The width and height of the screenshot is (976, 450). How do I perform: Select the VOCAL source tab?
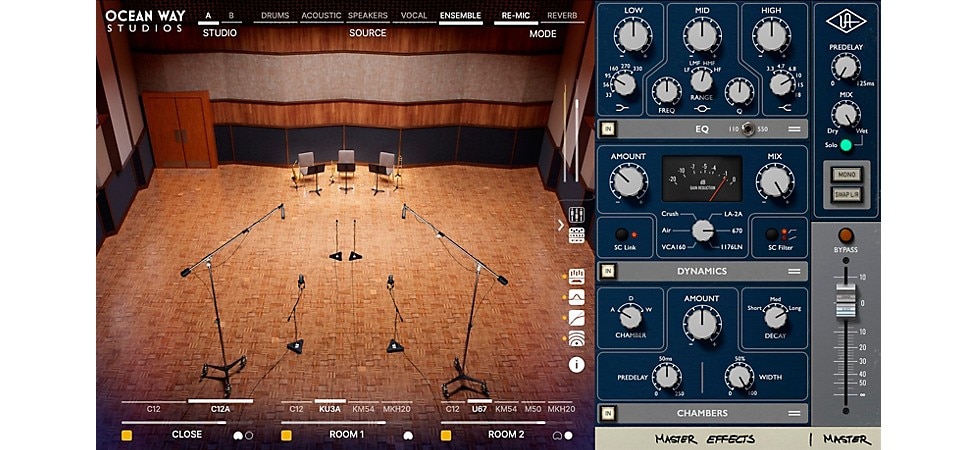[x=414, y=16]
